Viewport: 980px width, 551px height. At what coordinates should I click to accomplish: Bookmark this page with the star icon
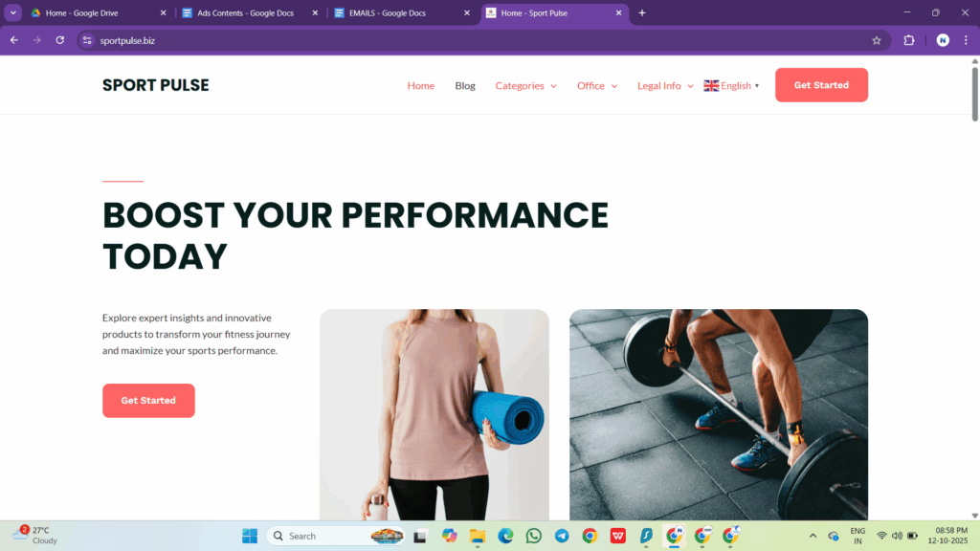877,40
